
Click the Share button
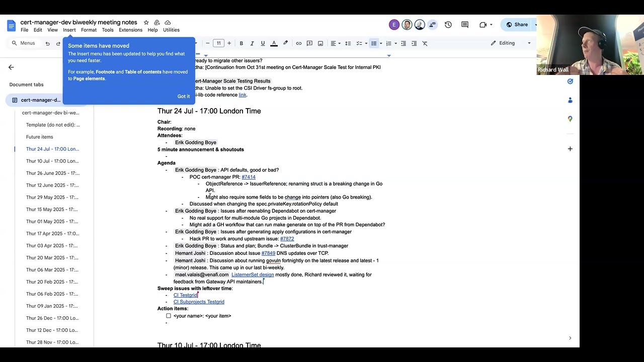[x=517, y=25]
